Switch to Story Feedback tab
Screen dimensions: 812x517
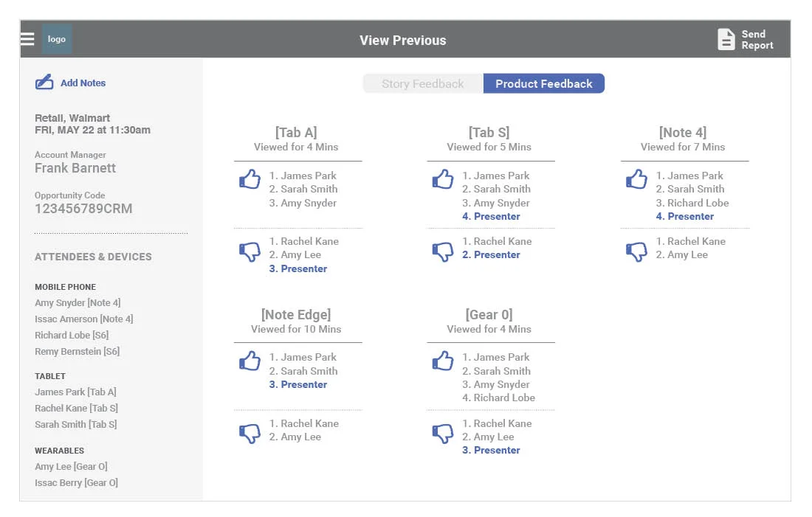click(x=422, y=83)
